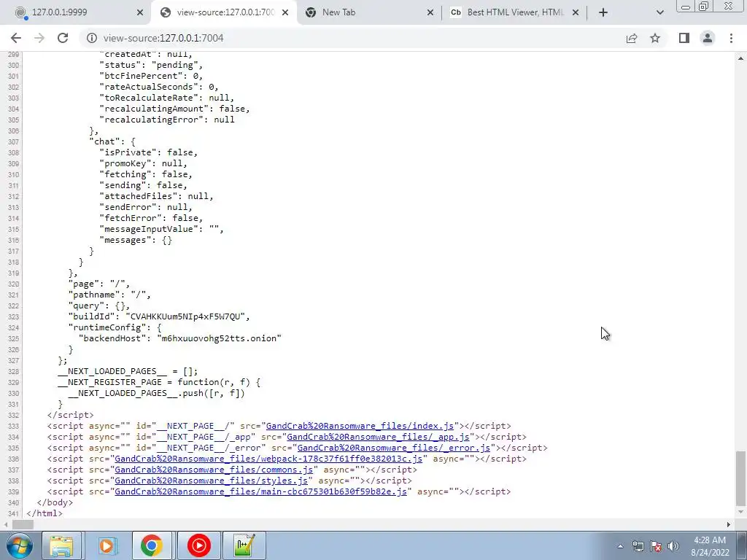Viewport: 747px width, 560px height.
Task: Click the "recalculatingAmount": false line
Action: (174, 109)
